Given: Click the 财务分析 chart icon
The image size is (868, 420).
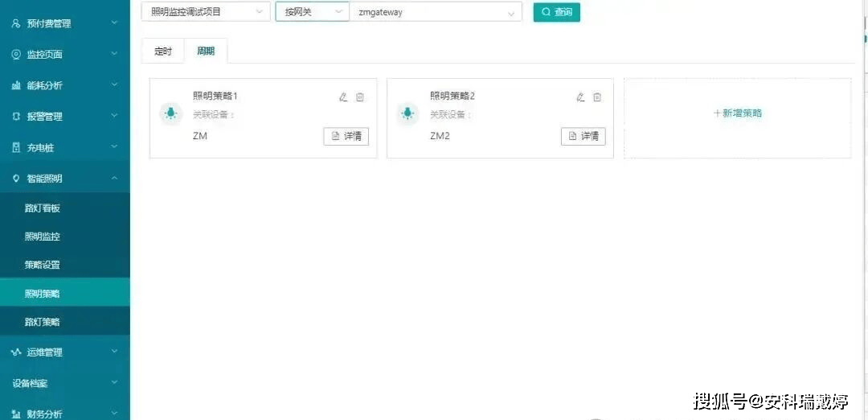Looking at the screenshot, I should pyautogui.click(x=16, y=414).
